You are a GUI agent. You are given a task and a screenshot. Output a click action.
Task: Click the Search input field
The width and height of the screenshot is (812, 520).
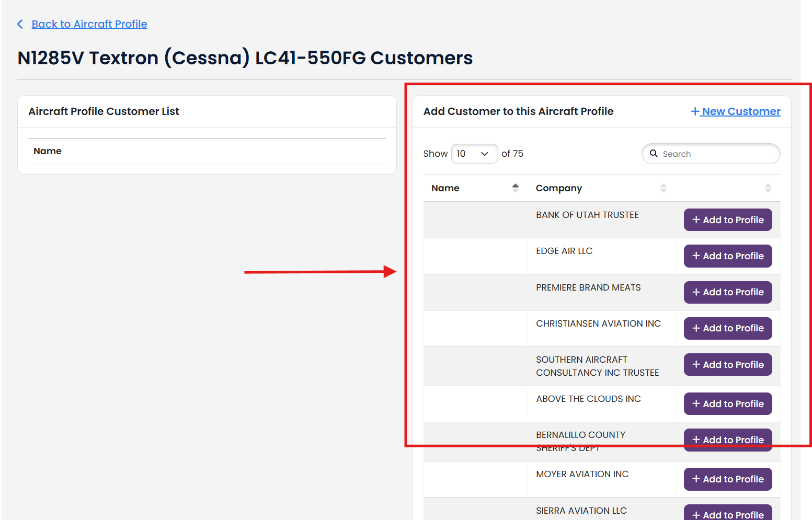[x=716, y=154]
